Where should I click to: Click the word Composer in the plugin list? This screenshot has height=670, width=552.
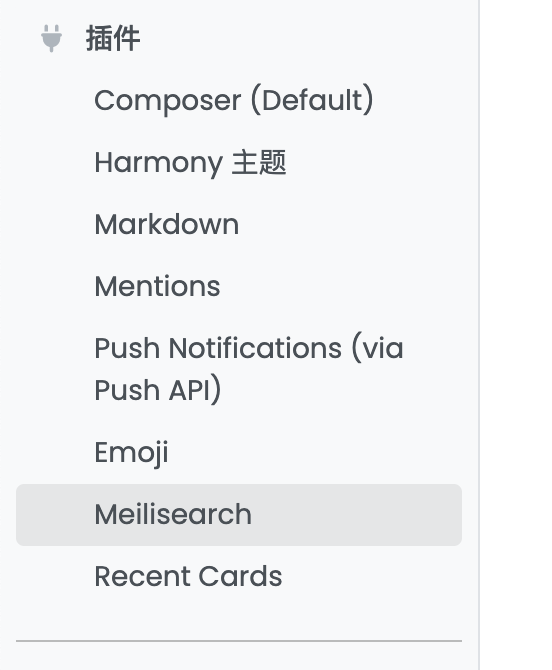pos(168,101)
